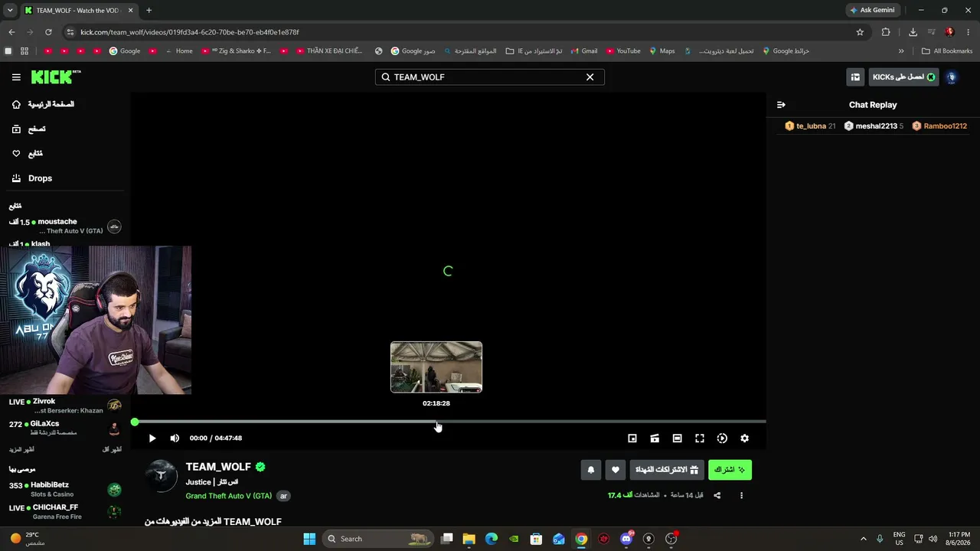Follow TEAM_WOLF with the heart button

pos(615,470)
